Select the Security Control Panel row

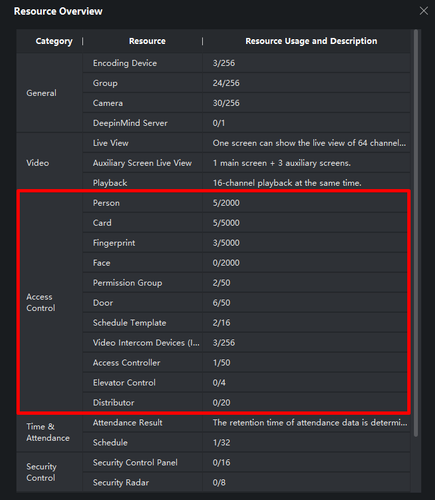(x=246, y=463)
